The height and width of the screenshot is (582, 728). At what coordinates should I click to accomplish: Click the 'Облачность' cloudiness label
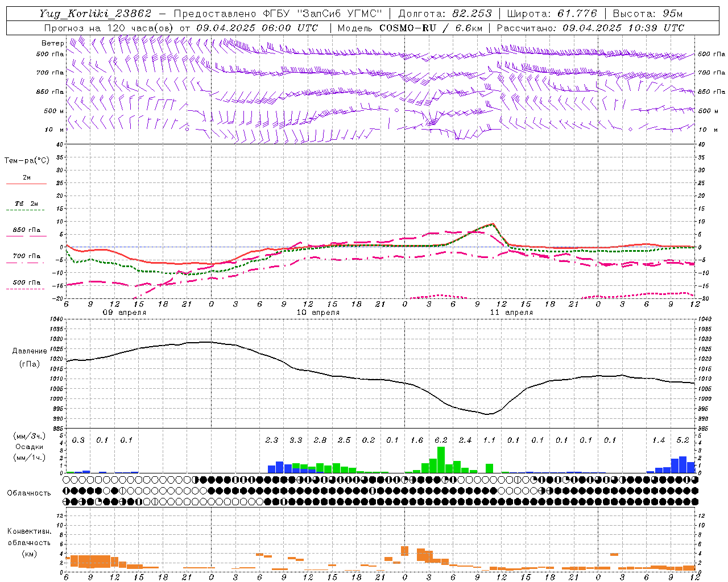(29, 493)
